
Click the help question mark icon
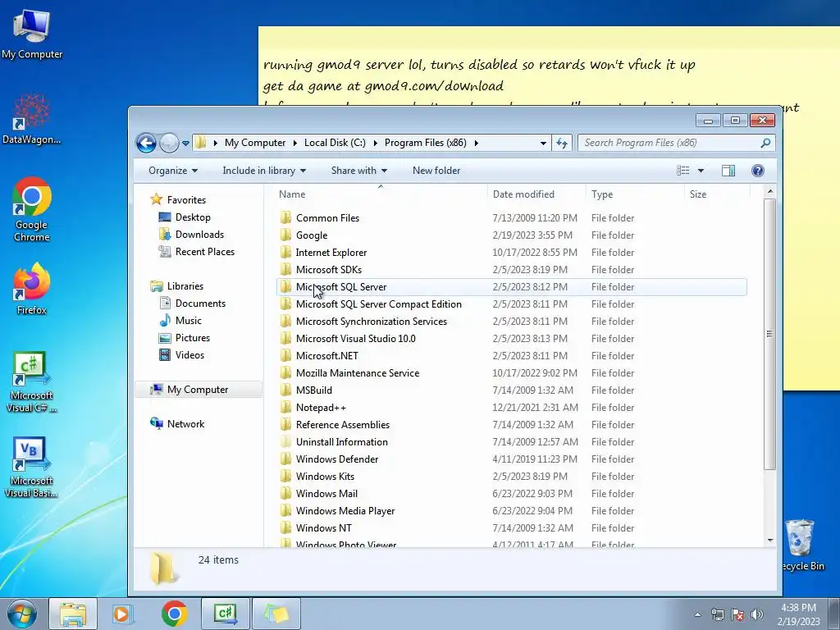(x=757, y=171)
